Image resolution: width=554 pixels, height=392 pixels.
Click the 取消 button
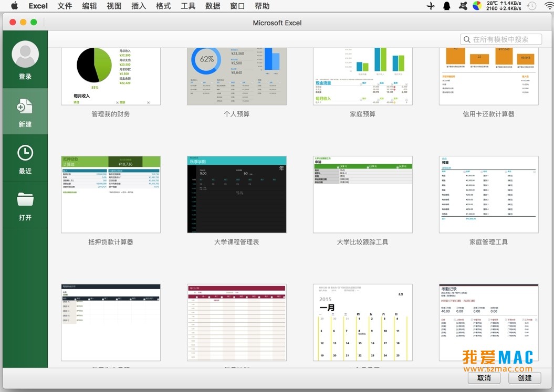click(x=484, y=378)
